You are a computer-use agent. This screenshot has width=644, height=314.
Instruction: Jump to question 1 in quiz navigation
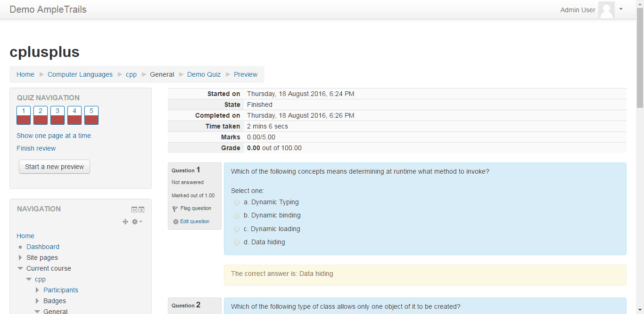(x=24, y=115)
